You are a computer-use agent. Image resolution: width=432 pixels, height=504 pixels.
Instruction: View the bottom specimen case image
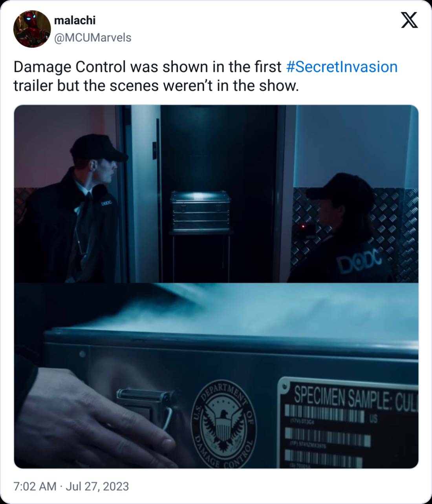pos(216,376)
